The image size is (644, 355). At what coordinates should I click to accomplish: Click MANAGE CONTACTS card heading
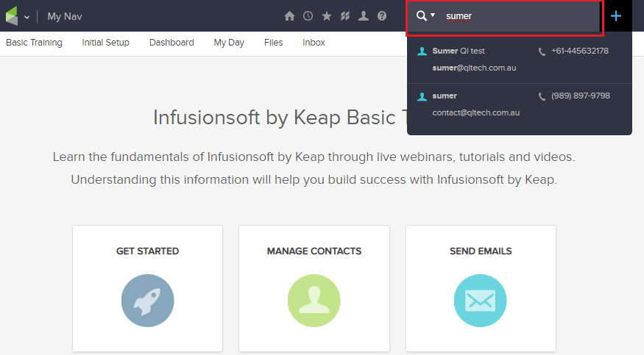click(314, 251)
